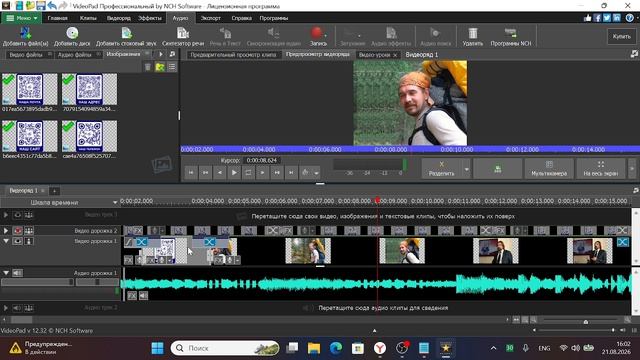The width and height of the screenshot is (640, 360).
Task: Expand the top empty video track
Action: point(6,215)
